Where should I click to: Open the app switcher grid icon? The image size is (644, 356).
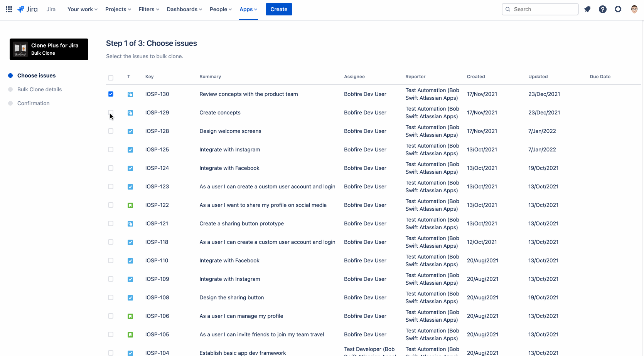pyautogui.click(x=9, y=9)
